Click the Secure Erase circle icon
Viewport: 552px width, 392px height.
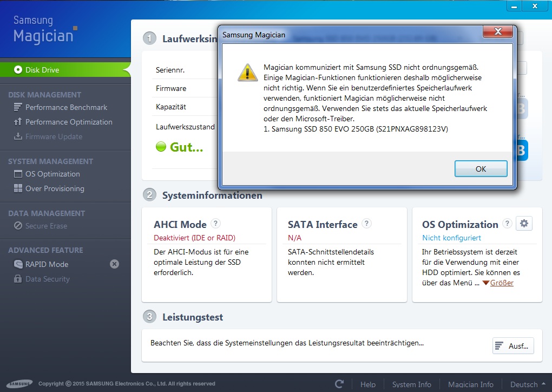[18, 226]
